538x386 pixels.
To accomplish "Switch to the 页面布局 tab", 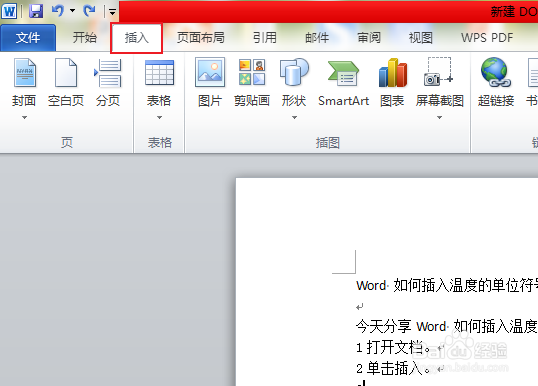I will [201, 37].
